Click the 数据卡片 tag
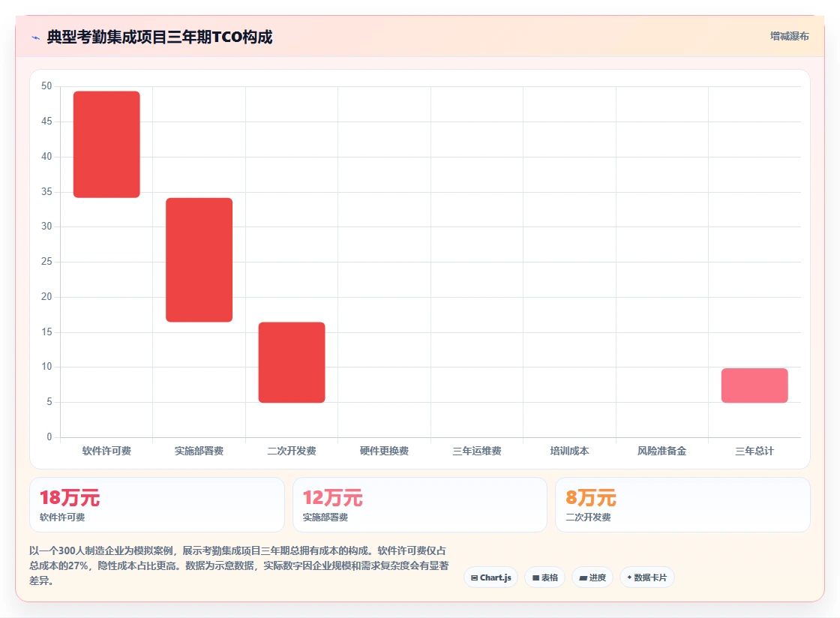The width and height of the screenshot is (840, 618). [x=647, y=577]
